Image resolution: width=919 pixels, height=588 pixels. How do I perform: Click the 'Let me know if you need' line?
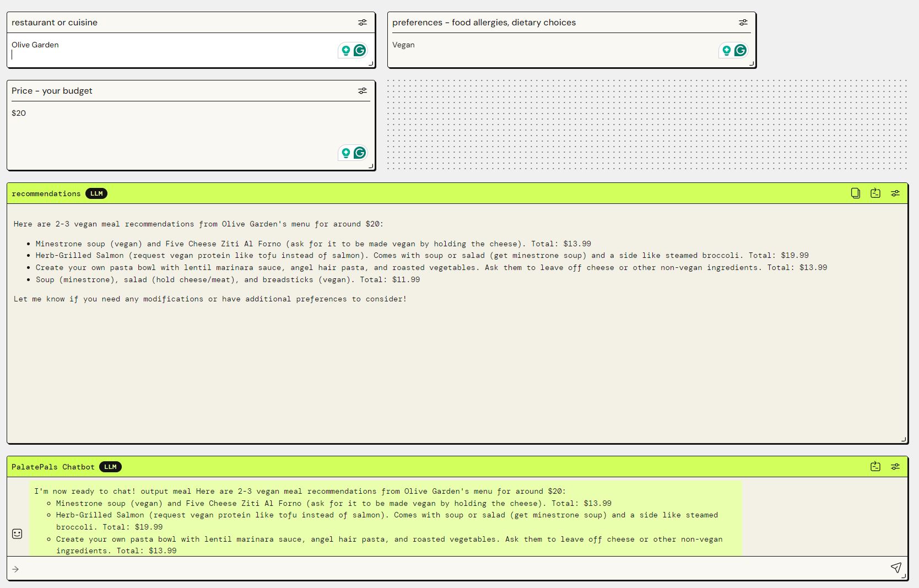[x=210, y=299]
